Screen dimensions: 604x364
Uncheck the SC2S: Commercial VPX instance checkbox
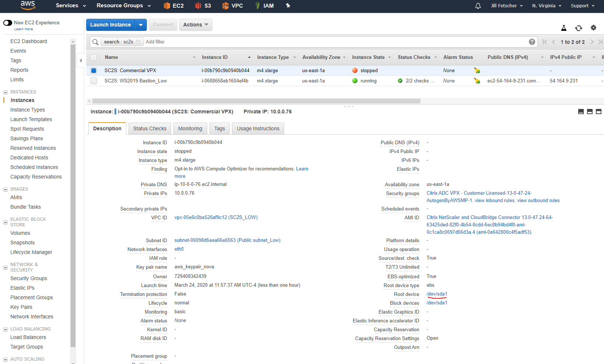93,71
